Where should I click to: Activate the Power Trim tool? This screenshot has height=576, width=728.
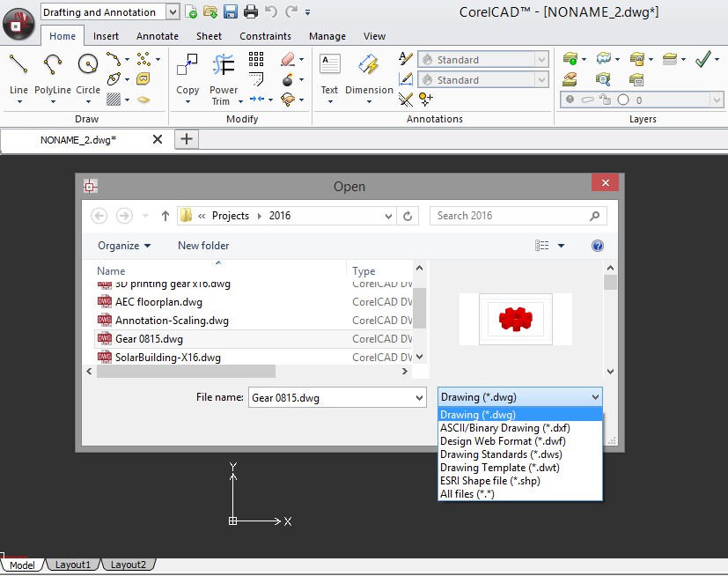224,65
